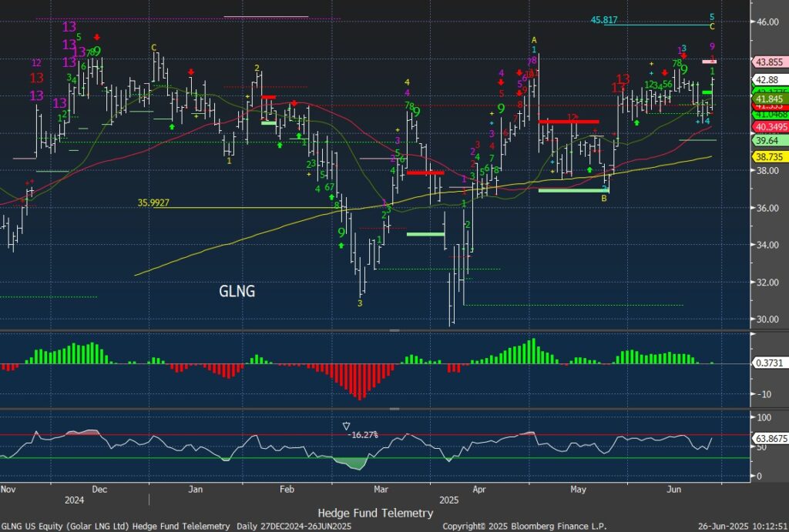
Task: Click the large green 9 above March low arrow
Action: pyautogui.click(x=341, y=233)
